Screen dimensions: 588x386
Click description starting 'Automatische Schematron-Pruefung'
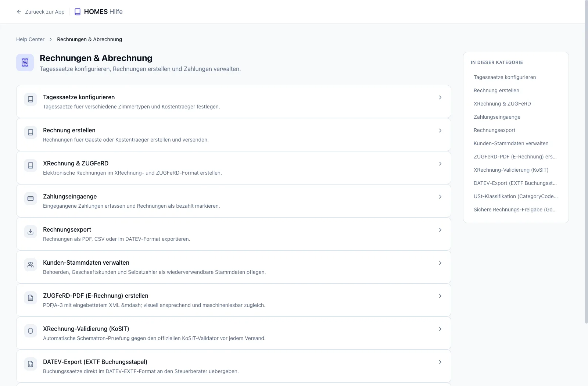point(154,338)
